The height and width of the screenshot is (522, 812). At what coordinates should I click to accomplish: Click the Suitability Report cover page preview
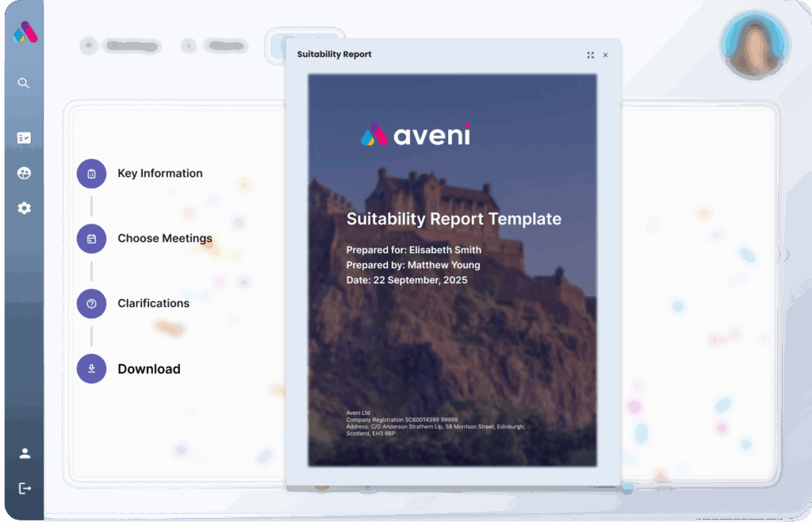[452, 270]
